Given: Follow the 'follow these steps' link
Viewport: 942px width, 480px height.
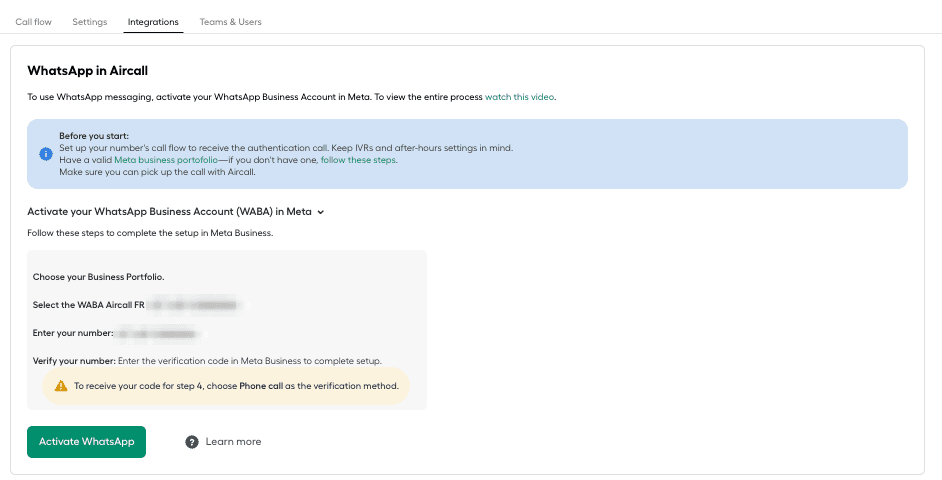Looking at the screenshot, I should [358, 160].
